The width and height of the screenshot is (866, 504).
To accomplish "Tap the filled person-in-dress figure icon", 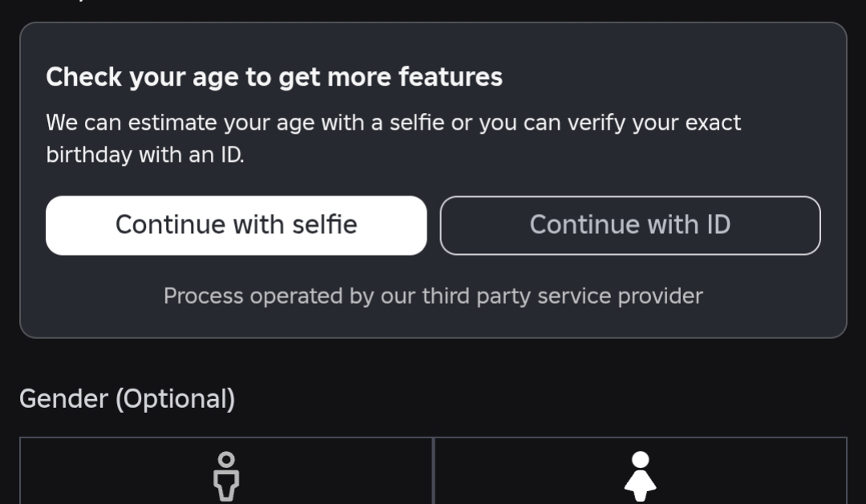I will (640, 476).
